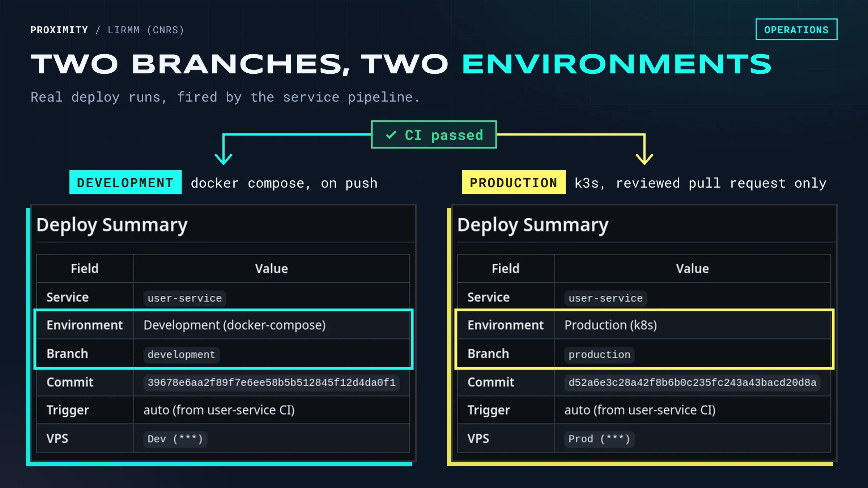Select the CI passed status box

tap(434, 135)
